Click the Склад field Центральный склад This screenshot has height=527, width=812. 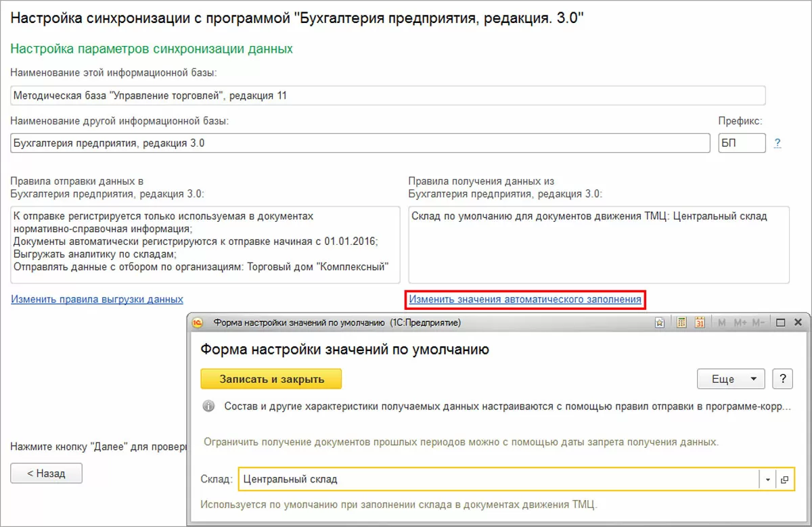pyautogui.click(x=499, y=479)
